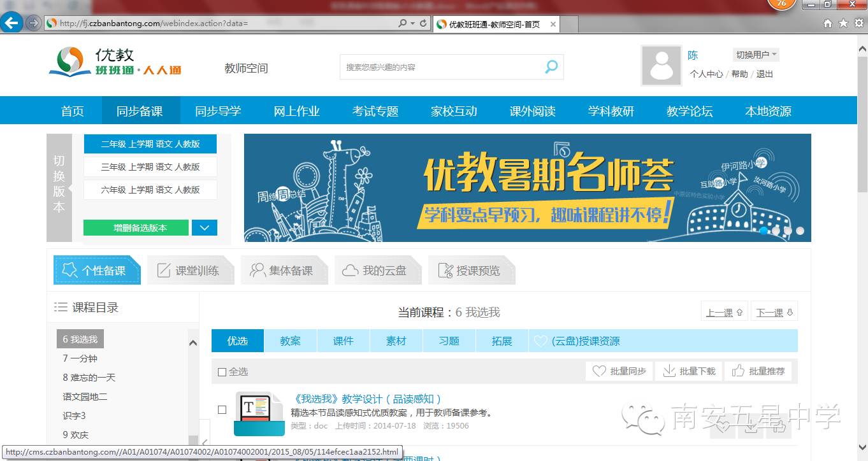Click the browser forward arrow button
Viewport: 868px width, 461px height.
[33, 23]
